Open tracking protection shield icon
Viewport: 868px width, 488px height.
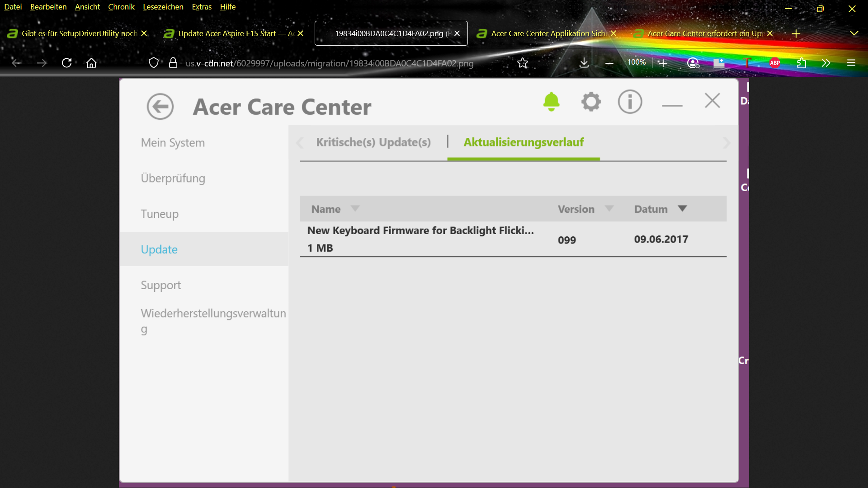(154, 63)
